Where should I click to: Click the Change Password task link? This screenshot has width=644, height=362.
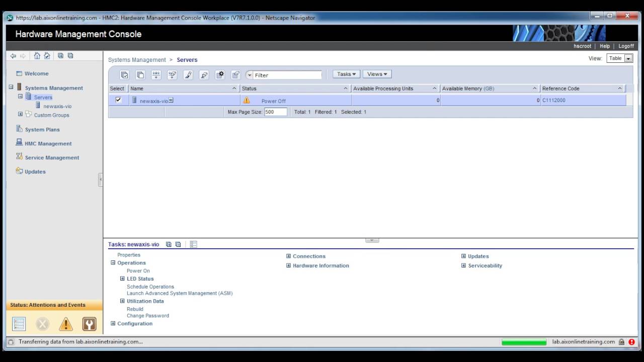pos(148,316)
